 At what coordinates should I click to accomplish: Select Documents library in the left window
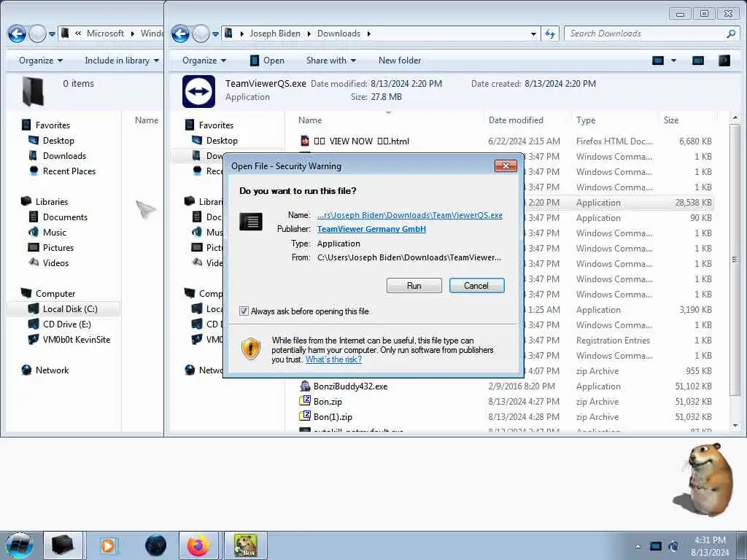tap(65, 217)
